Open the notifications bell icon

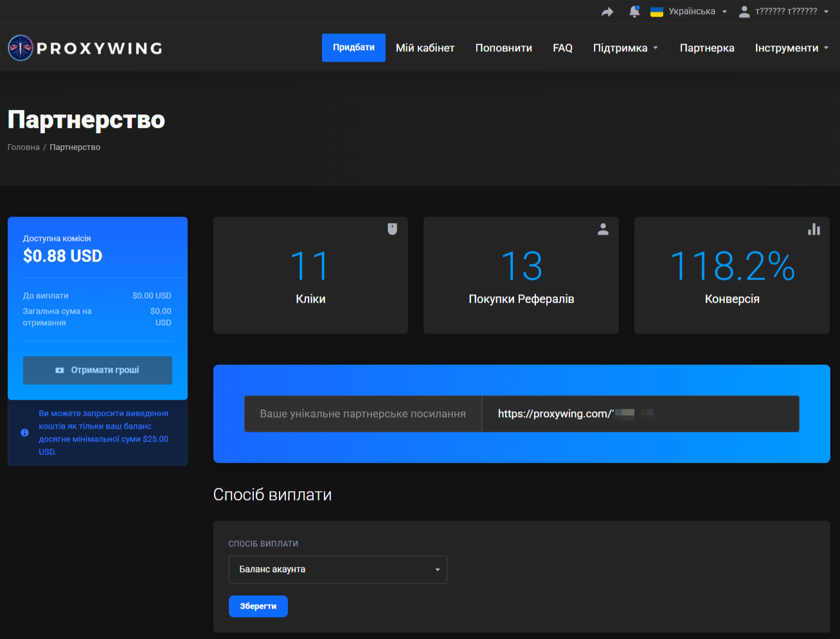[x=634, y=12]
